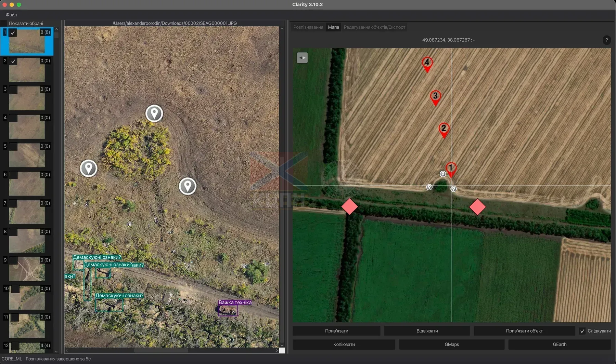Screen dimensions: 616x364
Task: Switch to the Розпізнавання tab
Action: tap(308, 27)
